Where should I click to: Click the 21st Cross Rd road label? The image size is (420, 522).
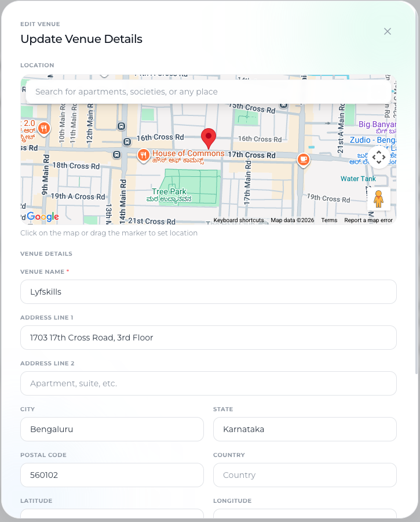pos(152,221)
